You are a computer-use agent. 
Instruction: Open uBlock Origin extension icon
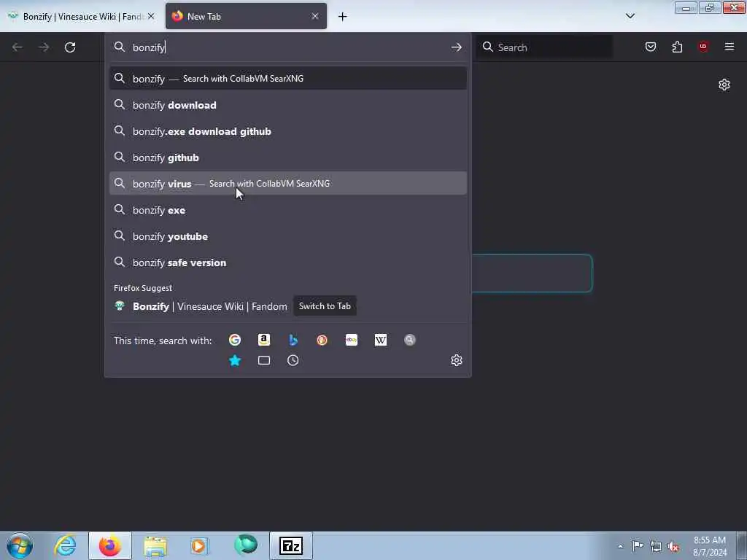[703, 47]
